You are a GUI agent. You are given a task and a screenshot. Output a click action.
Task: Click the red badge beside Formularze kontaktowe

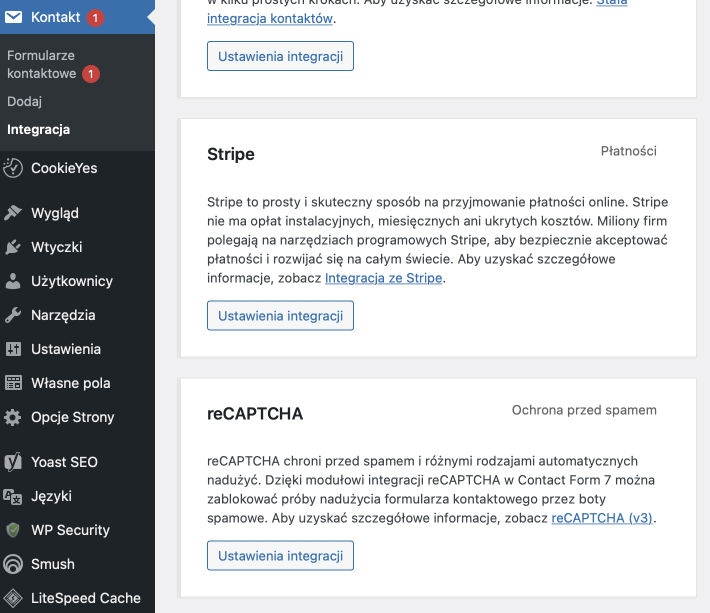[91, 74]
